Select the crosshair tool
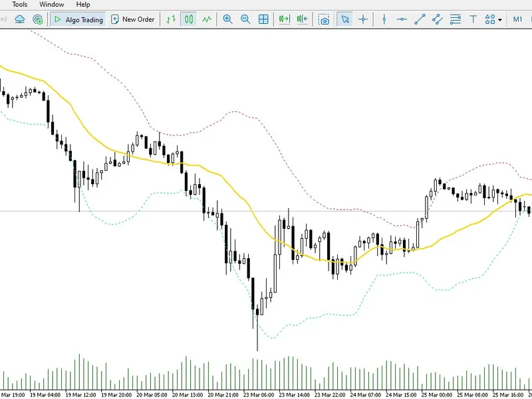The height and width of the screenshot is (399, 532). click(x=363, y=19)
